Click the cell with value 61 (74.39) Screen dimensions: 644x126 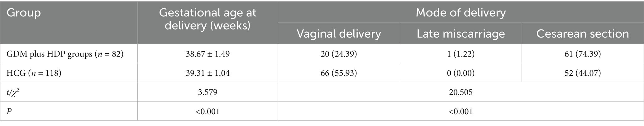click(x=582, y=54)
